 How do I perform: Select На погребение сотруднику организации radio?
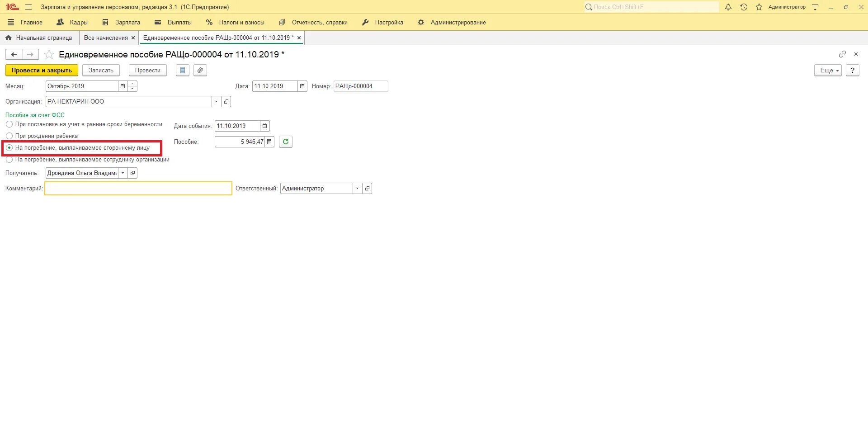tap(9, 159)
